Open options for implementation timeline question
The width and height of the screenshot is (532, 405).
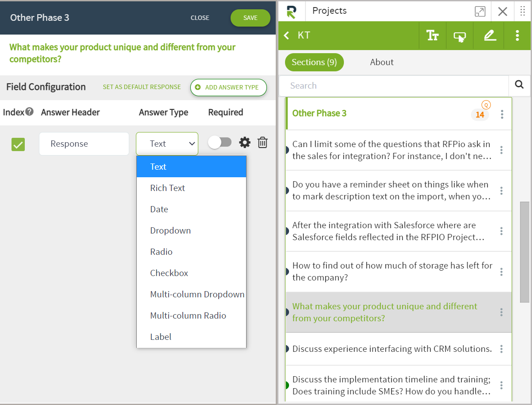tap(501, 386)
